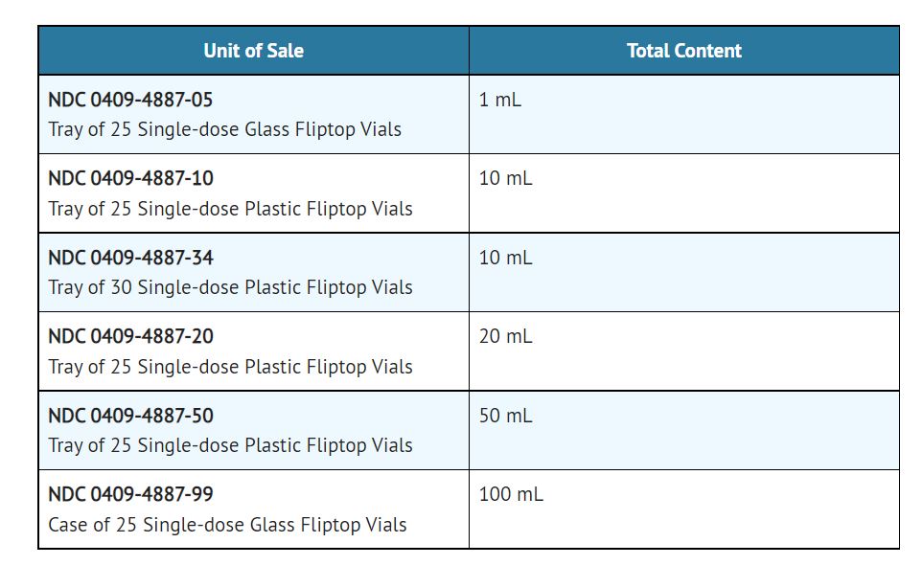Click the 100 mL content cell
Image resolution: width=923 pixels, height=588 pixels.
click(511, 494)
